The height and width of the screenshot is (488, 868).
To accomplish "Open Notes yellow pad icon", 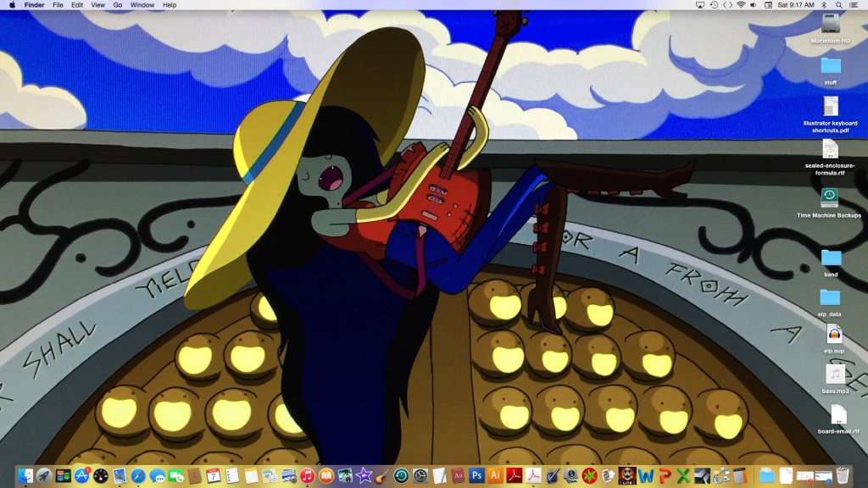I will [x=251, y=476].
